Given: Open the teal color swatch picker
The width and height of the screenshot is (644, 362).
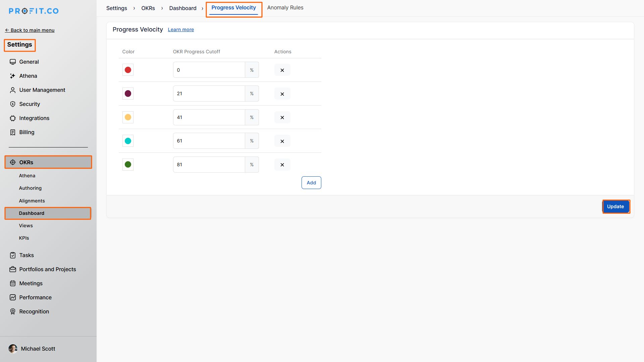Looking at the screenshot, I should [128, 141].
